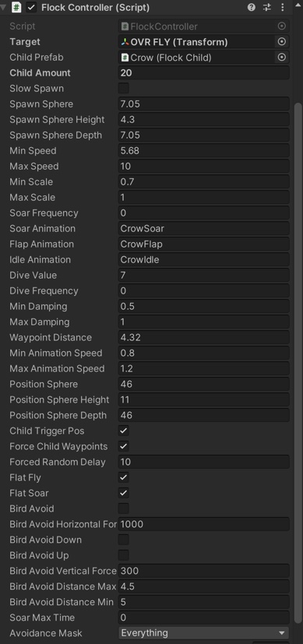Uncheck Force Child Waypoints option

(123, 446)
